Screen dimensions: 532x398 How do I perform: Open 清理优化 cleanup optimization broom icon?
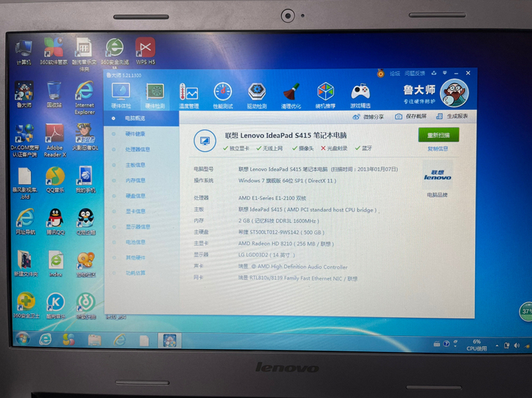tap(291, 96)
